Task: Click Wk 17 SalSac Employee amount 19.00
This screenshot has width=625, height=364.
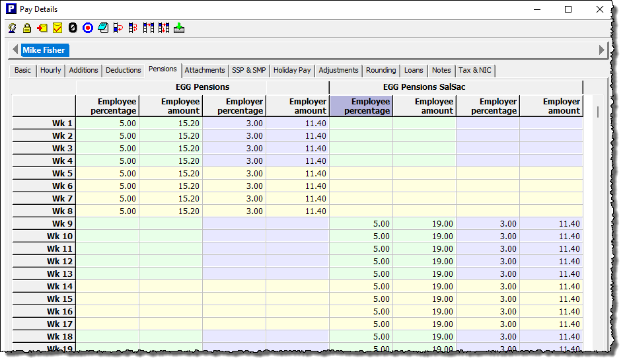Action: tap(425, 324)
